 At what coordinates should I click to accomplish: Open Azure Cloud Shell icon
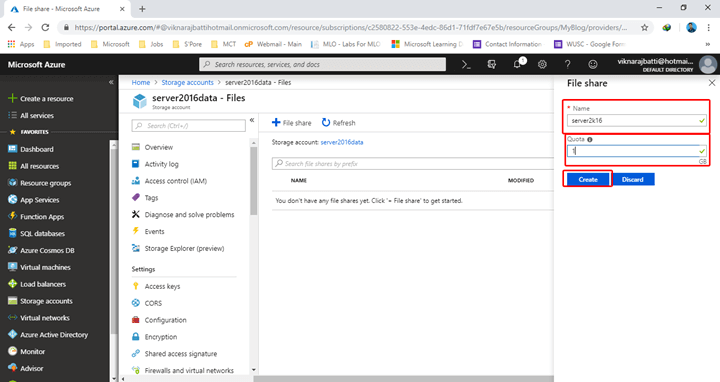466,65
